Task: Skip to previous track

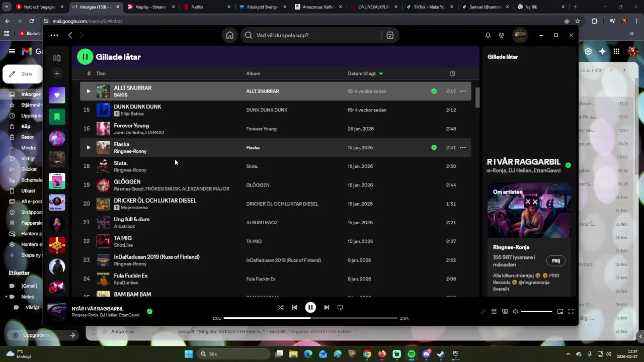Action: click(294, 307)
